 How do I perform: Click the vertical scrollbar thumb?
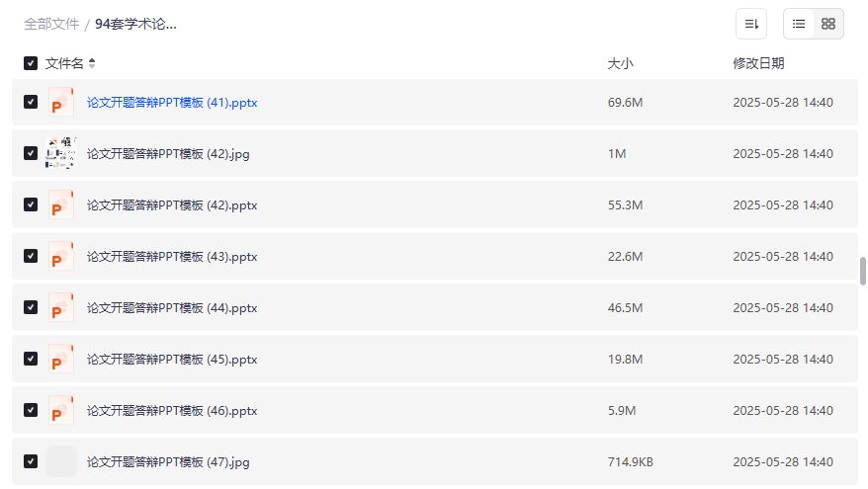pos(863,271)
